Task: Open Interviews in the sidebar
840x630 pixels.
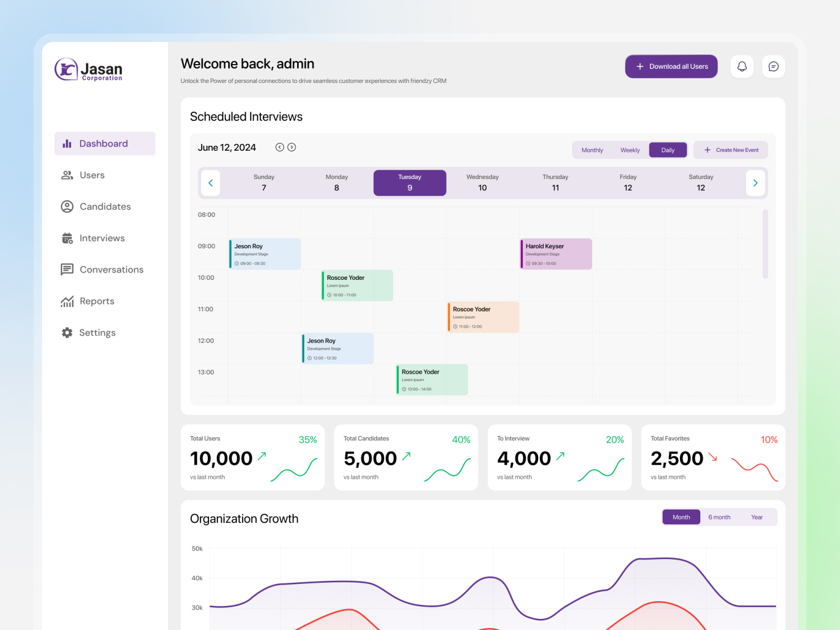Action: tap(105, 238)
